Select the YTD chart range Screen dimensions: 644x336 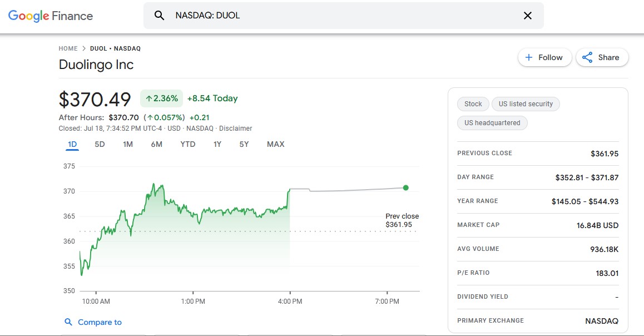coord(188,144)
